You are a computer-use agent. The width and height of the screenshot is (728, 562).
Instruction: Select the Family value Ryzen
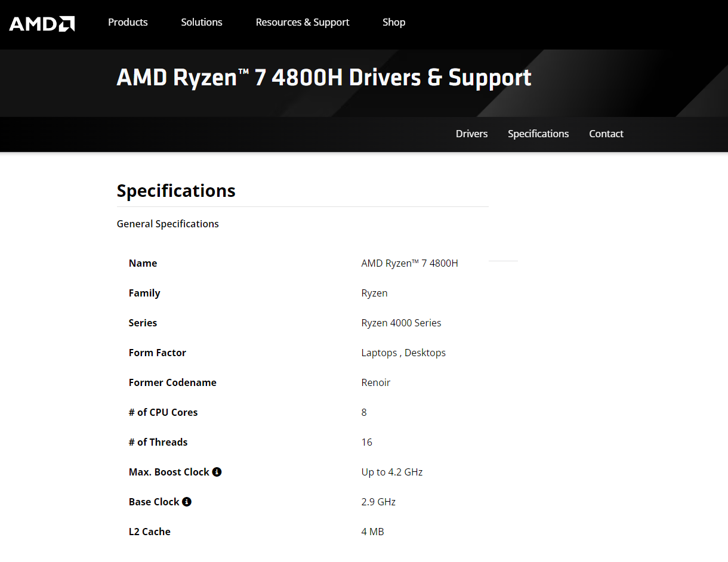coord(375,293)
